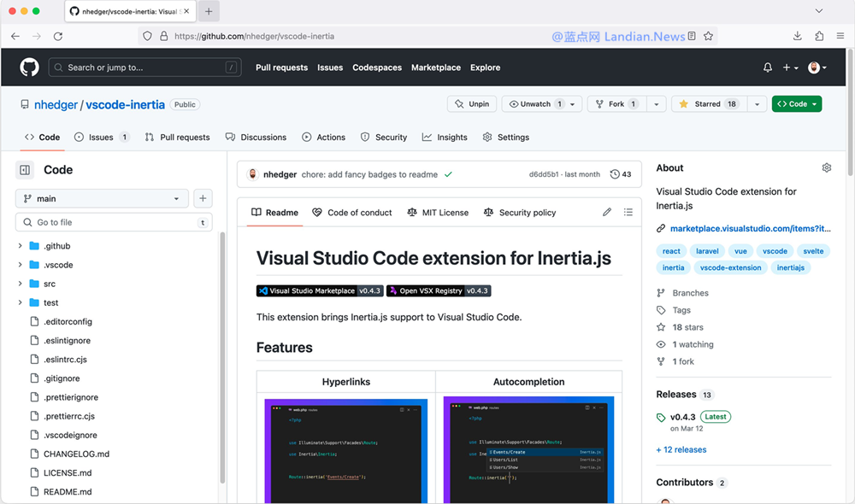The height and width of the screenshot is (504, 855).
Task: Open Codespaces in the top navigation
Action: tap(377, 67)
